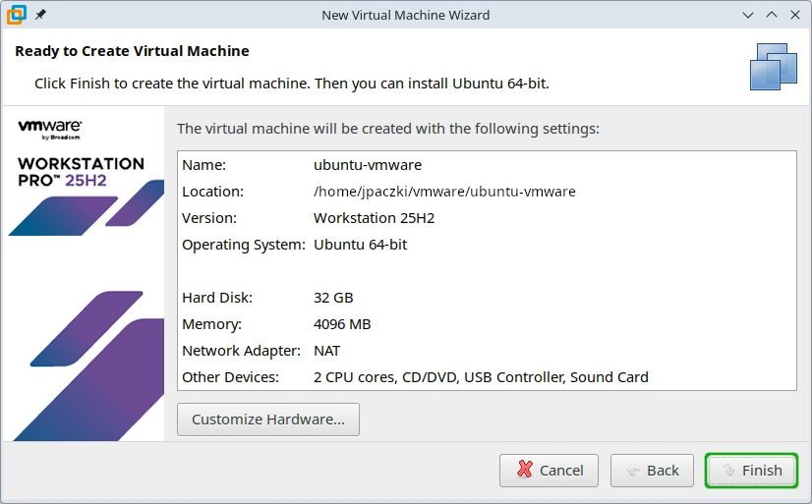
Task: Toggle the pin window icon
Action: [x=40, y=16]
